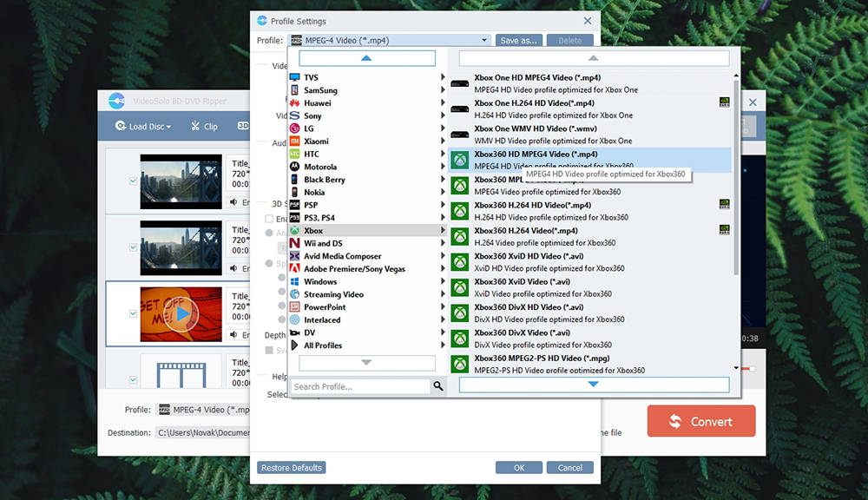This screenshot has width=868, height=500.
Task: Click the Avid Media Composer icon
Action: [294, 256]
